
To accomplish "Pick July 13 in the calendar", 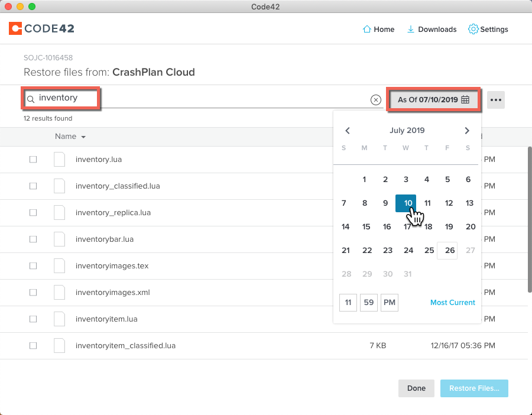I will click(469, 203).
